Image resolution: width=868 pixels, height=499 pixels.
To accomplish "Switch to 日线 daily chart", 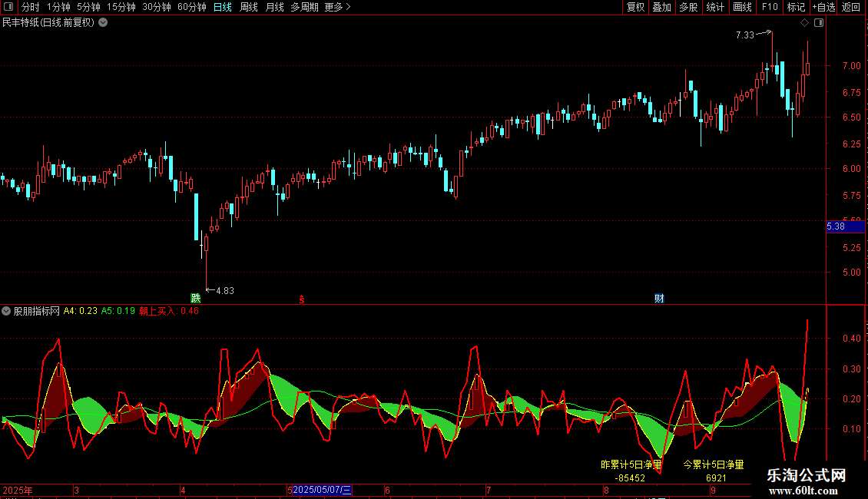I will [x=223, y=7].
